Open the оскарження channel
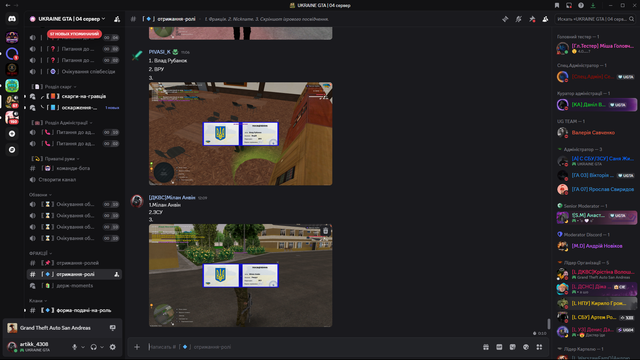 [x=75, y=108]
